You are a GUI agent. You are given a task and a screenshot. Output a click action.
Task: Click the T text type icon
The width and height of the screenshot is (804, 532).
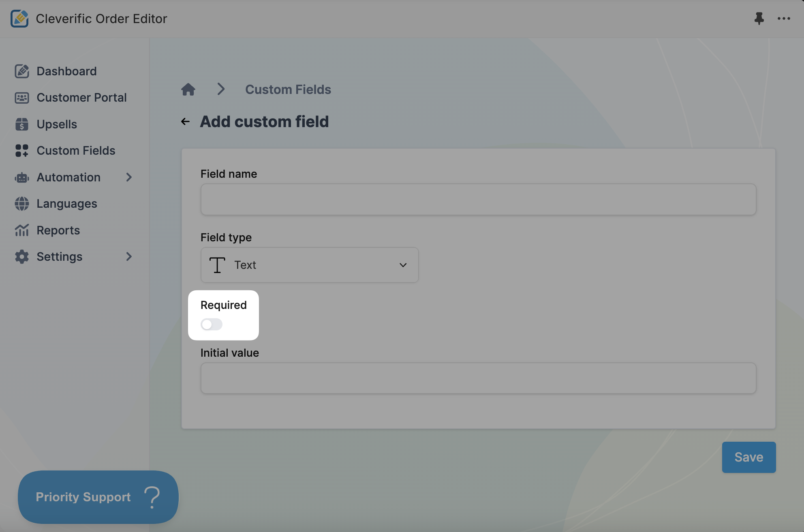217,265
